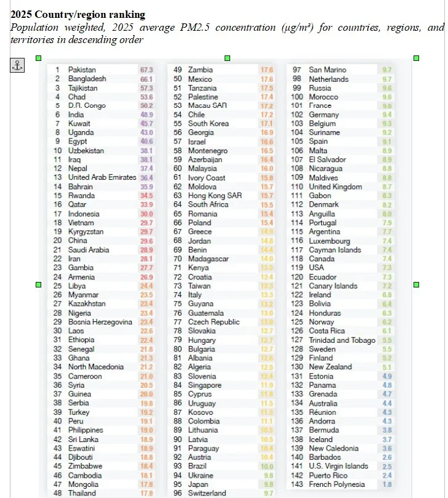The height and width of the screenshot is (498, 448).
Task: Click the middle-right green resize handle
Action: tap(417, 284)
